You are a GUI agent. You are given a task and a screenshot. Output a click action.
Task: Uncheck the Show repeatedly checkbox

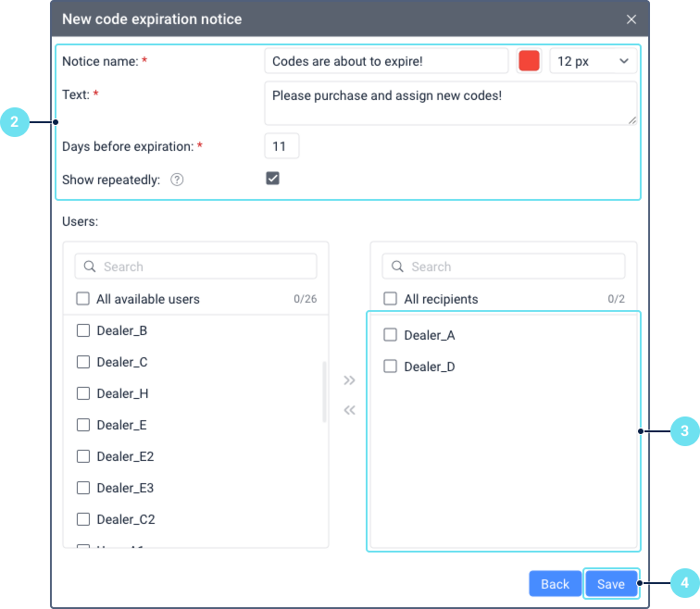pos(273,179)
